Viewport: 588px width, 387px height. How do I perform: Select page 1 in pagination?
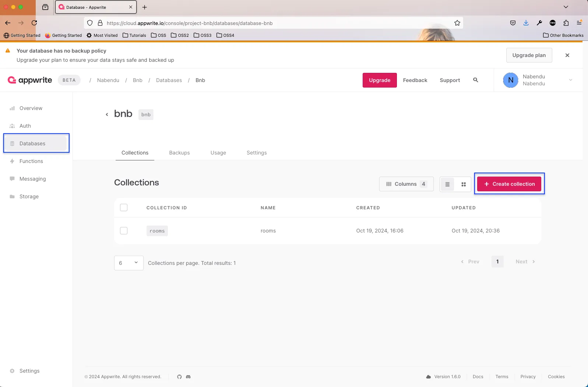(497, 262)
